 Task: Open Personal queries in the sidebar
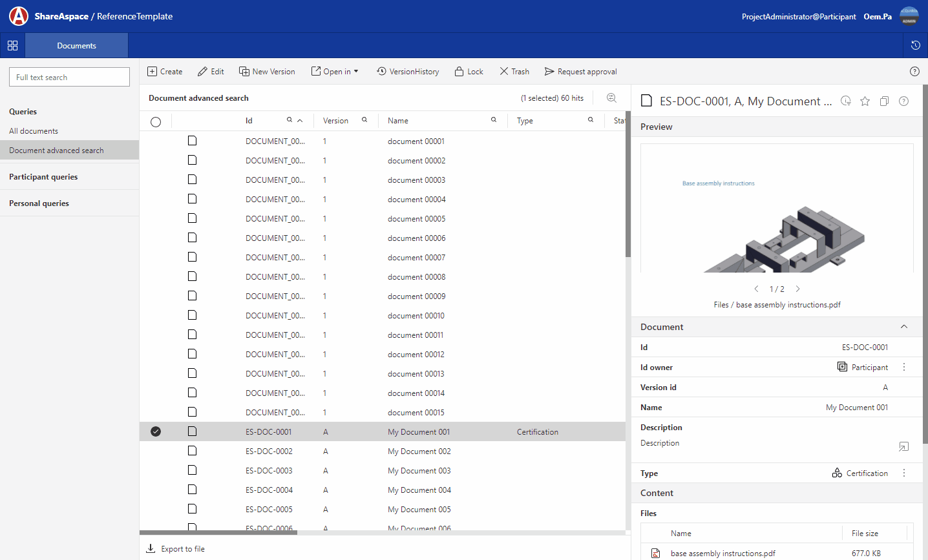point(39,203)
